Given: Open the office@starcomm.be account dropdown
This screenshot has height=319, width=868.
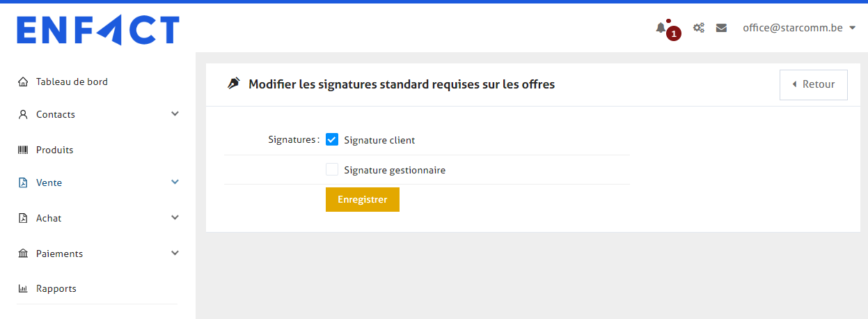Looking at the screenshot, I should [798, 28].
